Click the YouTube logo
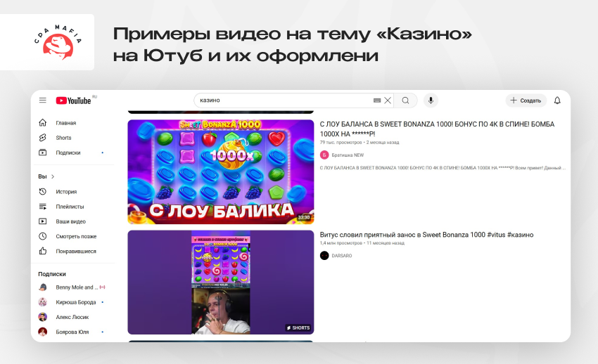598x364 pixels. point(74,100)
